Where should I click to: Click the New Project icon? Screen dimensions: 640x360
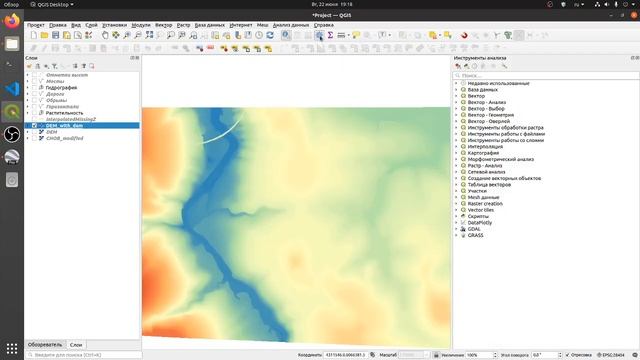click(x=34, y=36)
